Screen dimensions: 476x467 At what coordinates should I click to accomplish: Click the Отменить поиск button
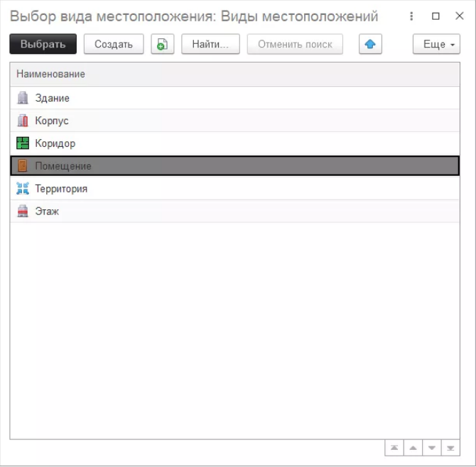point(295,44)
